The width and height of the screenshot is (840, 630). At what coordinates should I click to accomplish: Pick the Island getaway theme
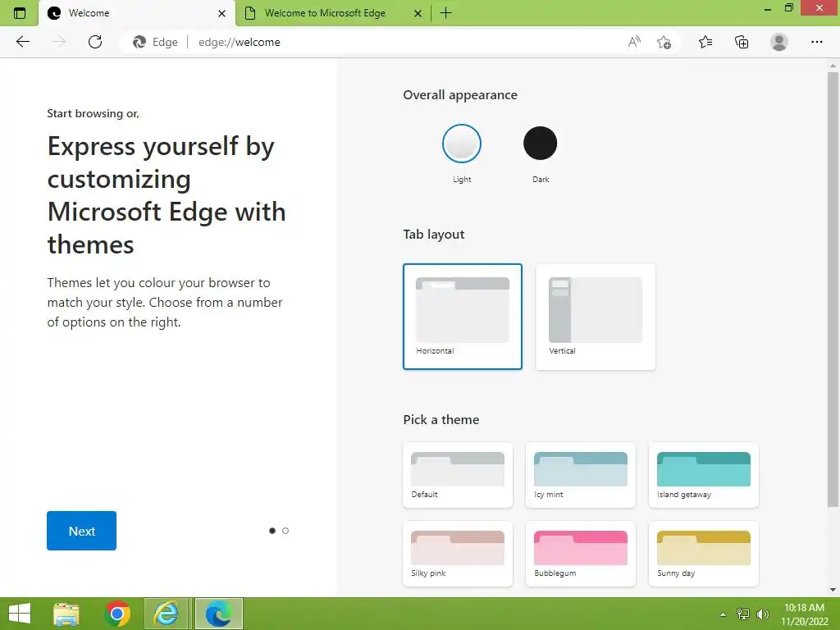click(703, 475)
